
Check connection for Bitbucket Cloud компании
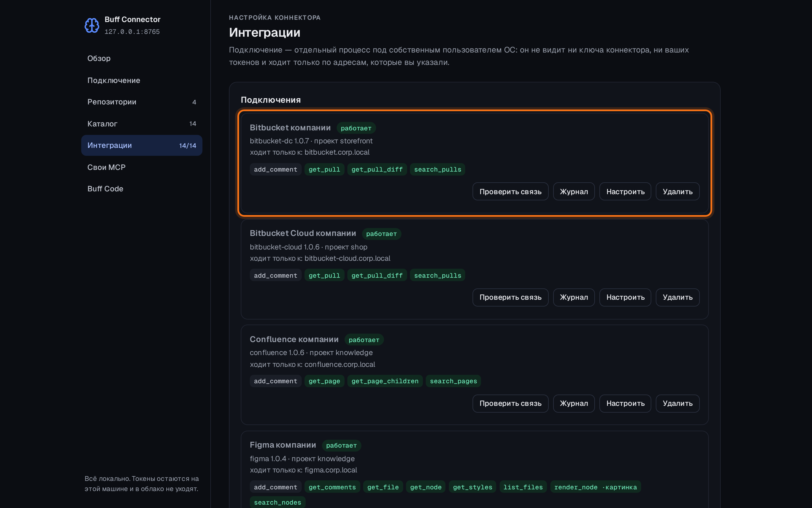510,297
